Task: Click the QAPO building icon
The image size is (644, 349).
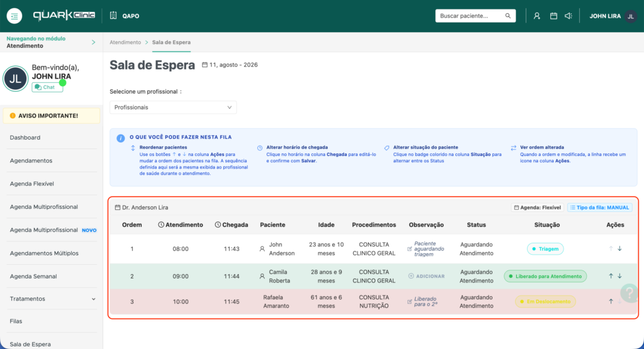Action: click(x=113, y=16)
